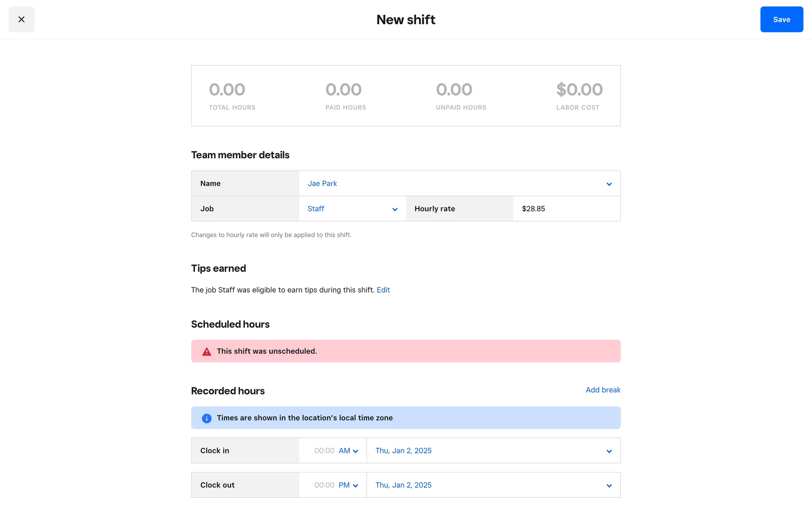The height and width of the screenshot is (508, 812).
Task: Click the Add break link
Action: point(603,390)
